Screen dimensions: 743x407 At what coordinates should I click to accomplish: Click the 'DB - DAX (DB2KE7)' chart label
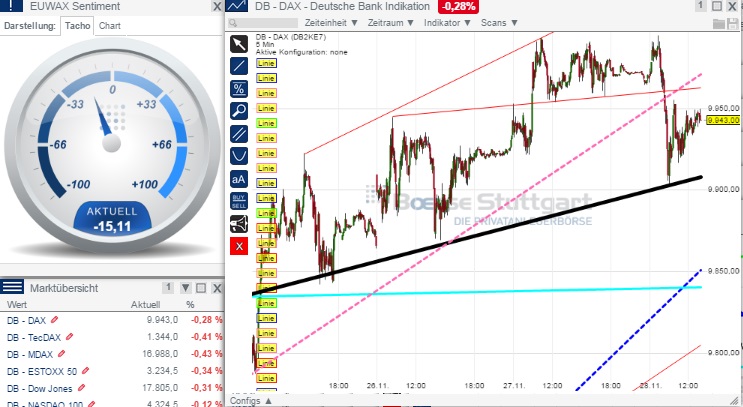click(291, 37)
